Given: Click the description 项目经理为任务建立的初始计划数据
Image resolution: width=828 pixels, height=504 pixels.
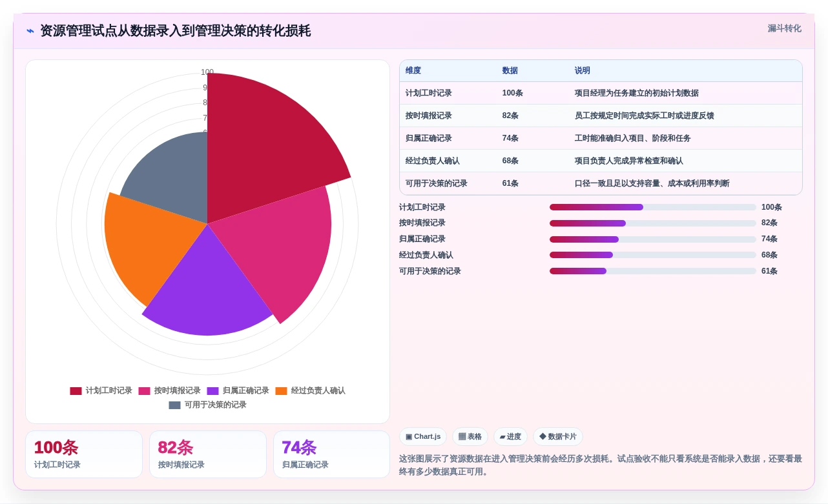Looking at the screenshot, I should tap(637, 94).
